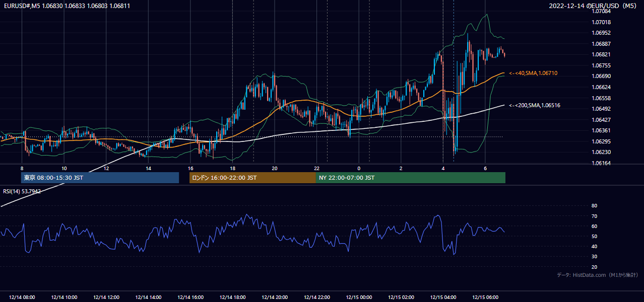
Task: Click hour 0 on the chart time axis
Action: click(x=359, y=168)
